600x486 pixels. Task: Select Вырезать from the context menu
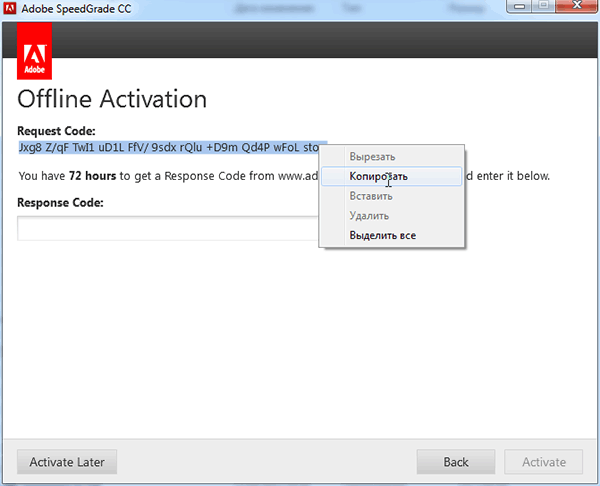(x=391, y=157)
